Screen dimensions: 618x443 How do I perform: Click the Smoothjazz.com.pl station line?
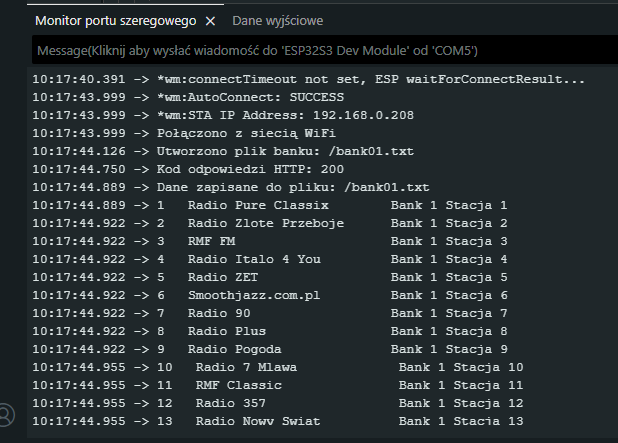click(254, 295)
